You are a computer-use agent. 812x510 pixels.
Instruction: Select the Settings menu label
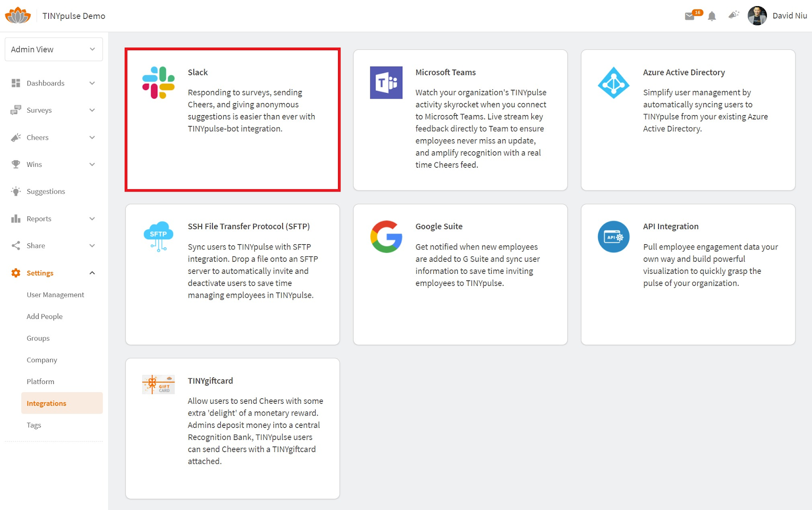tap(40, 273)
